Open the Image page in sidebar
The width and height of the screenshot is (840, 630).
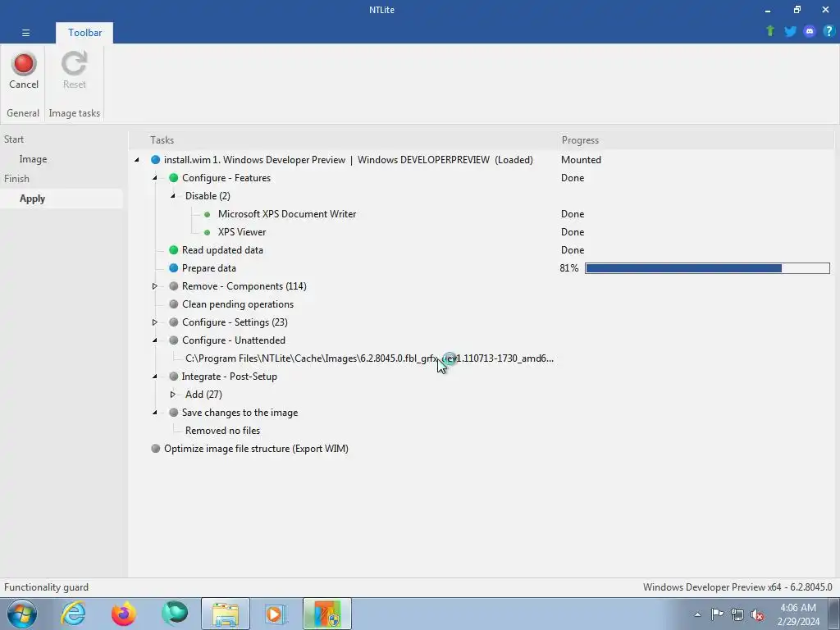point(33,159)
